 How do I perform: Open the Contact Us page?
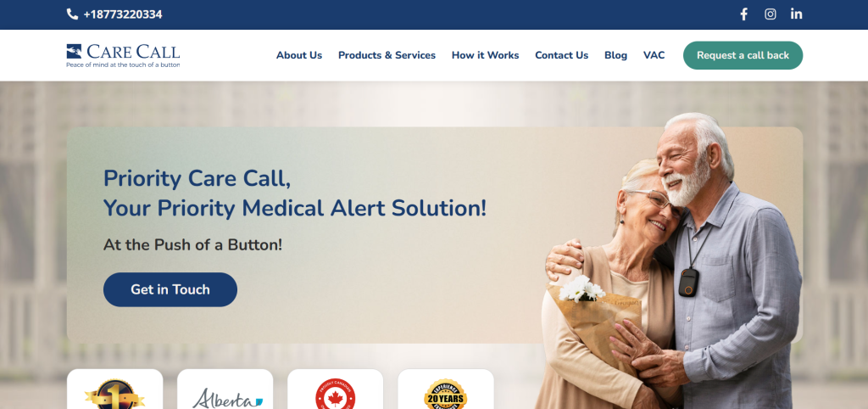(x=561, y=55)
